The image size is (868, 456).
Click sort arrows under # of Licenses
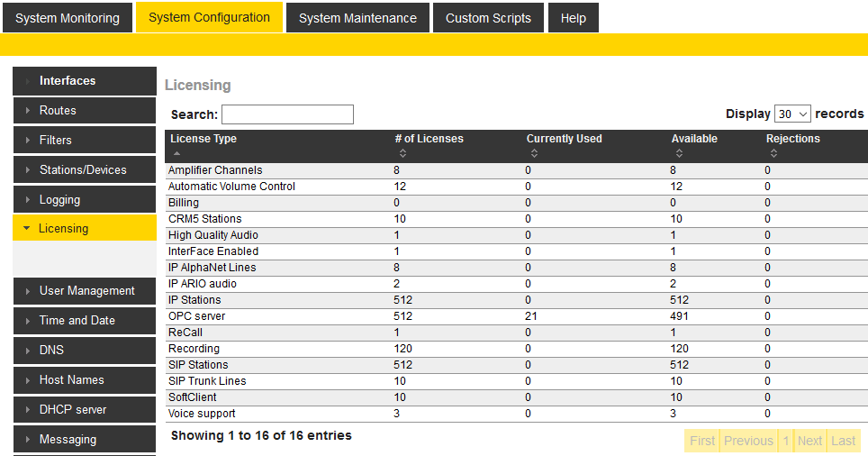[x=402, y=154]
